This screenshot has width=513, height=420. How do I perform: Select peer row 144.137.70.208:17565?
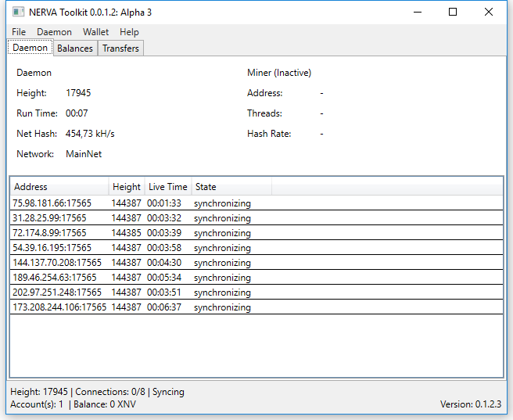pos(256,263)
